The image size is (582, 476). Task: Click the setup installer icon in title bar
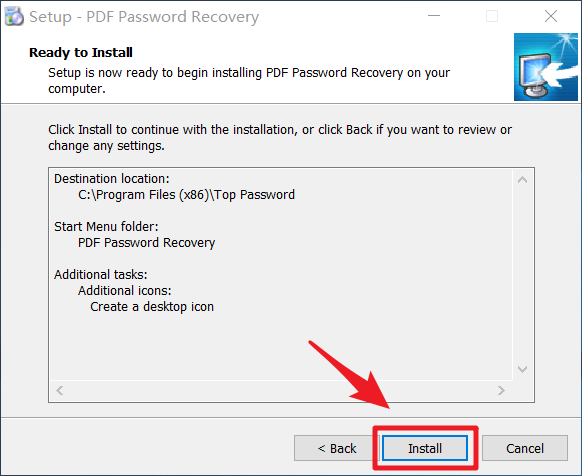coord(14,16)
